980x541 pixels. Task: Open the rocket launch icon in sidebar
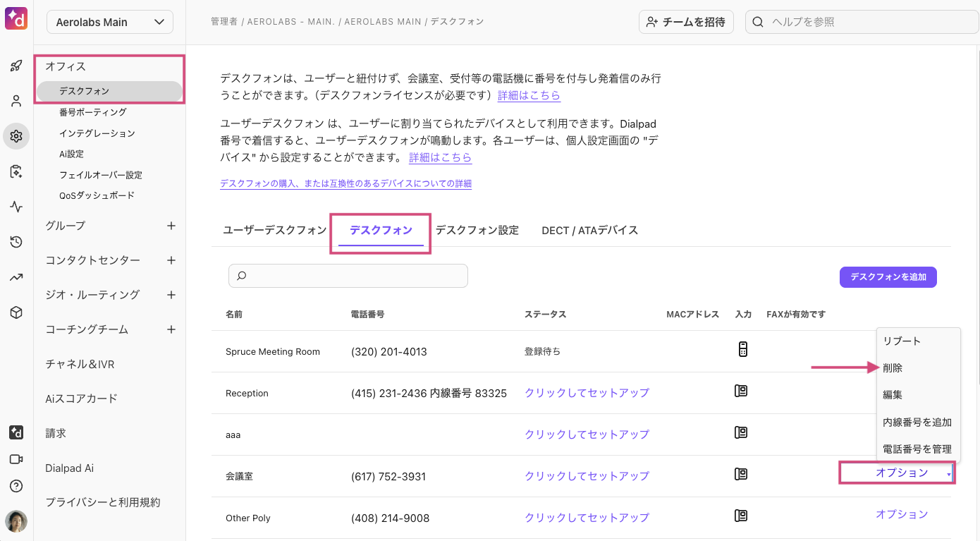tap(16, 66)
